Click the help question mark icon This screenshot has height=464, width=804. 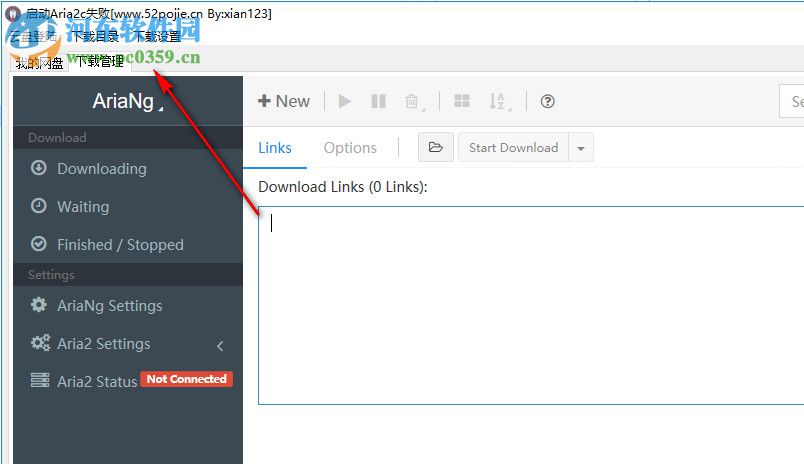tap(547, 101)
